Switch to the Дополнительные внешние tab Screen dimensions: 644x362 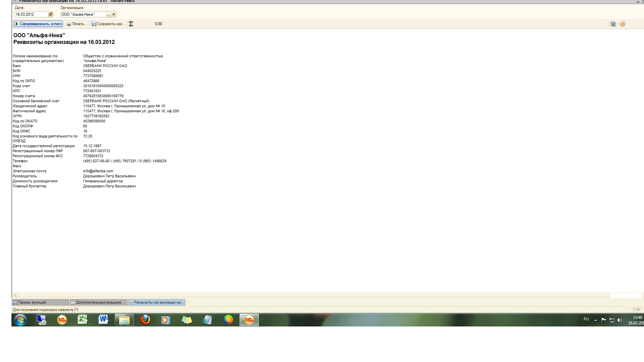click(98, 302)
